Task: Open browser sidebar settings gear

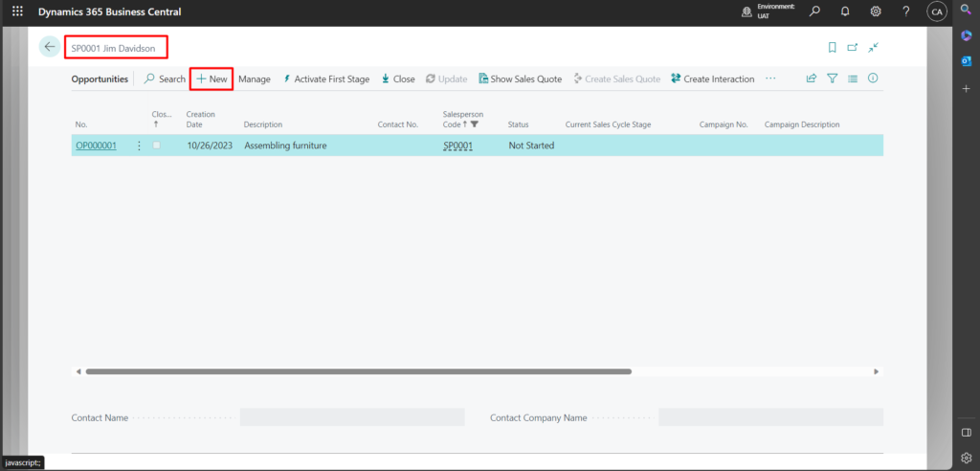Action: (x=966, y=458)
